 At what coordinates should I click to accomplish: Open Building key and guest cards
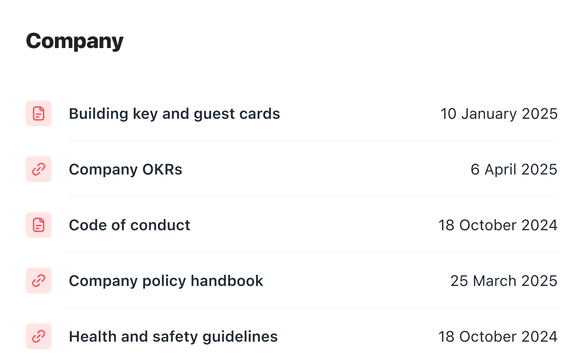[174, 114]
